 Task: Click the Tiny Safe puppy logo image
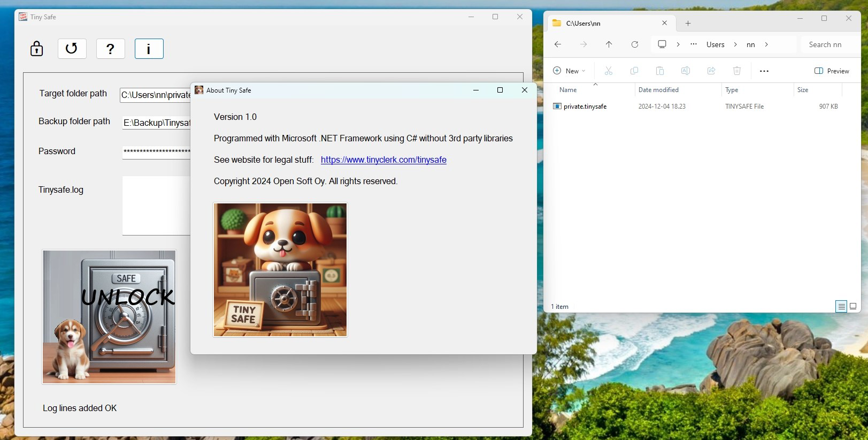[x=280, y=270]
